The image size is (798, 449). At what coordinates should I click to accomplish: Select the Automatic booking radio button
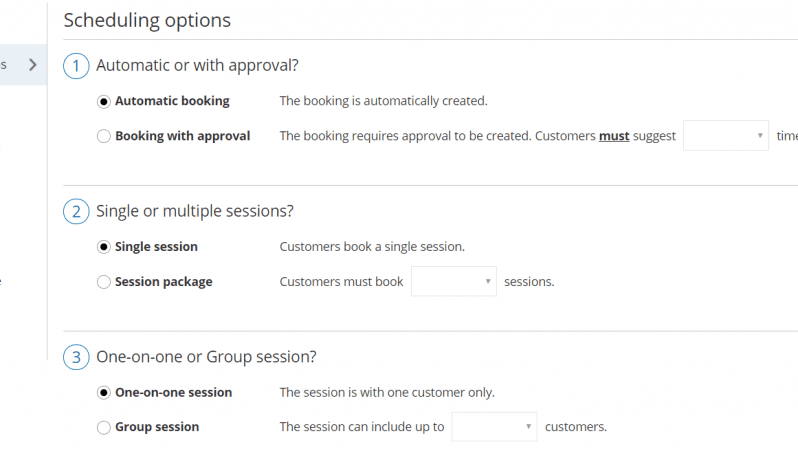tap(104, 101)
